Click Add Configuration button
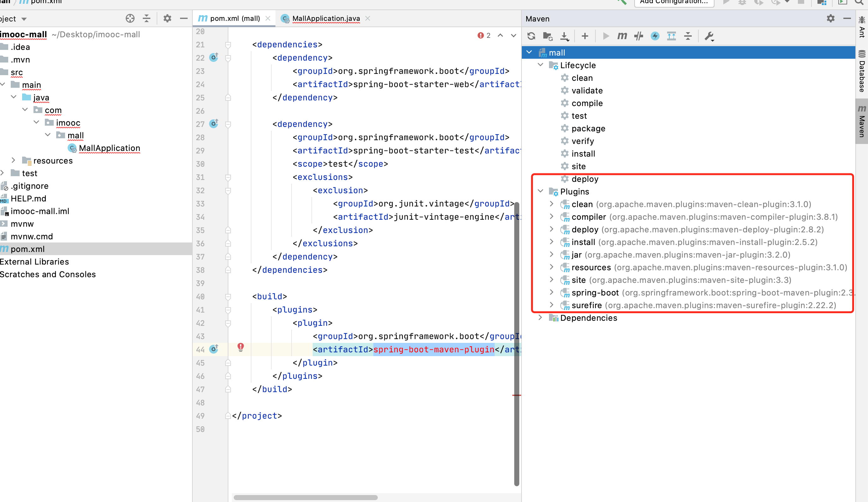The image size is (868, 502). click(674, 3)
